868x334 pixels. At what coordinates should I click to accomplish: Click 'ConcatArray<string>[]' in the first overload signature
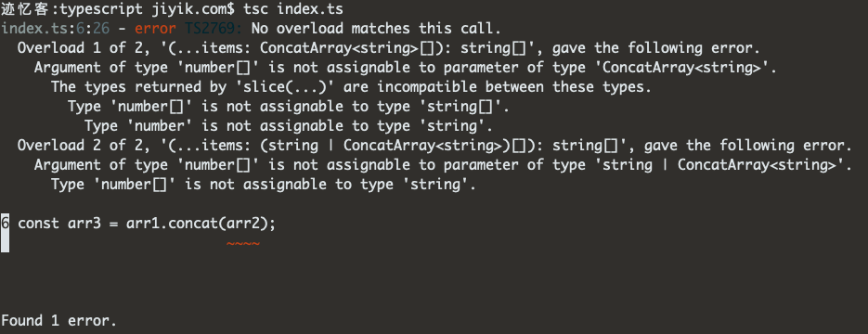click(346, 48)
